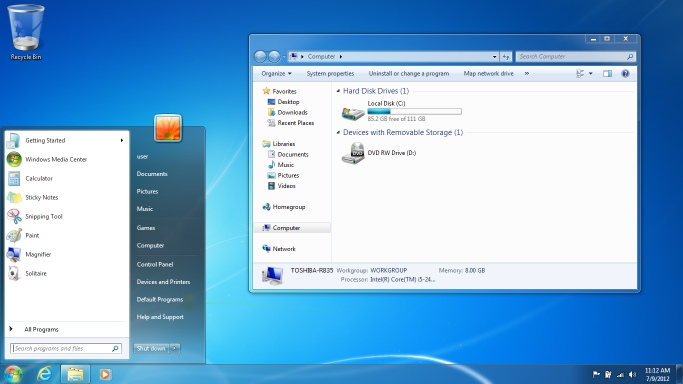The width and height of the screenshot is (683, 384).
Task: Open network signal tray icon
Action: [620, 374]
